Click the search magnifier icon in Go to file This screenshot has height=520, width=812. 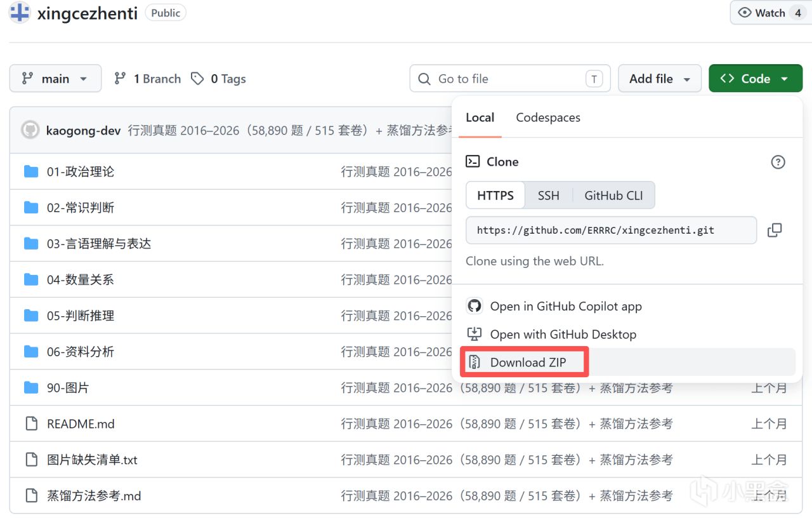coord(424,79)
